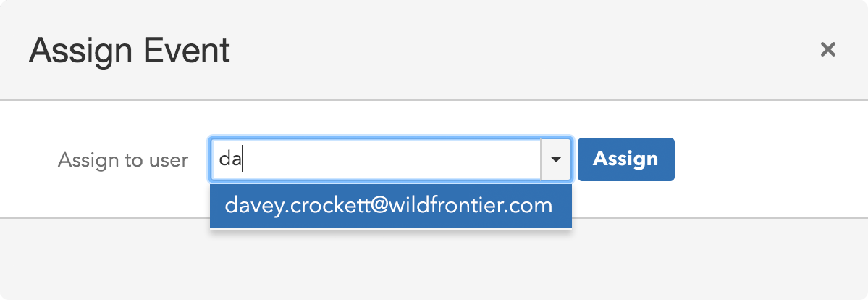Click the autocomplete entry for davey.crockett
The width and height of the screenshot is (868, 300).
(x=389, y=206)
